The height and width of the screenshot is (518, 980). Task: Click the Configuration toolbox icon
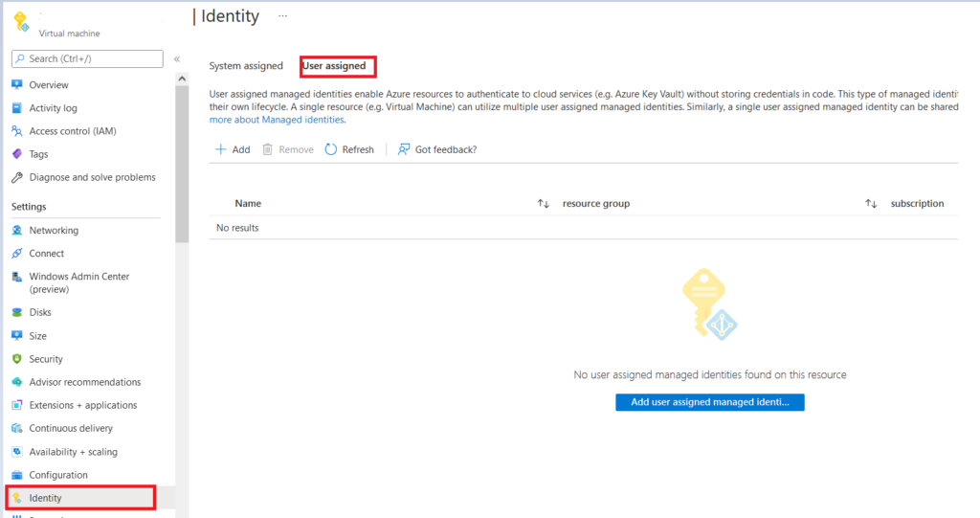[x=17, y=475]
